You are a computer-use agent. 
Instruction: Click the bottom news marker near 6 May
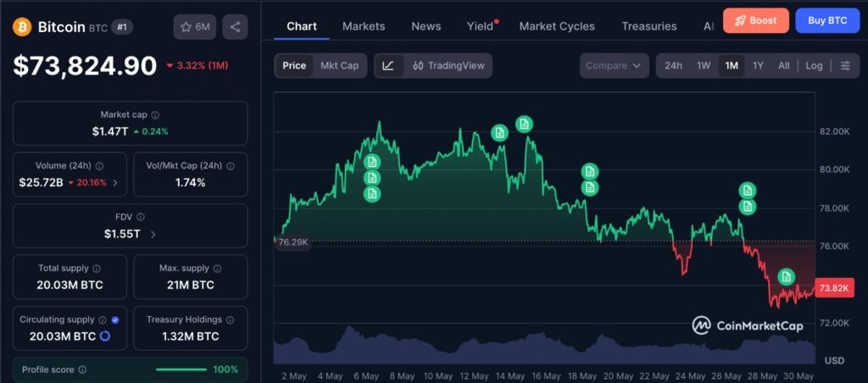pyautogui.click(x=372, y=194)
